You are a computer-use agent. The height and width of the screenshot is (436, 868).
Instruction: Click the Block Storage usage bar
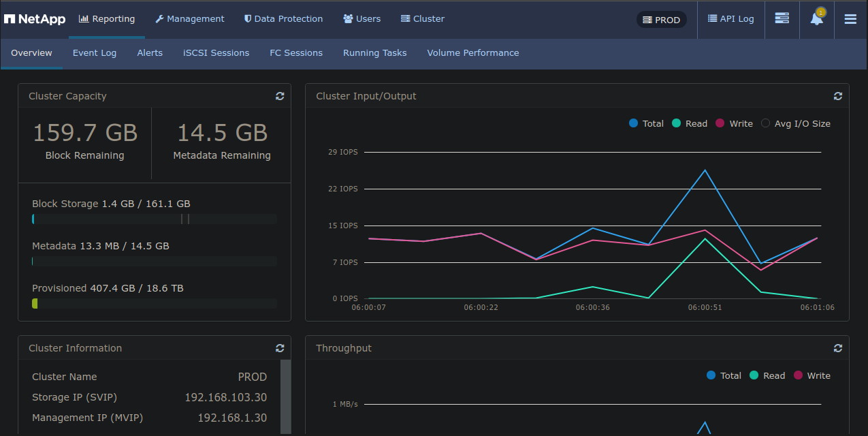click(x=155, y=219)
